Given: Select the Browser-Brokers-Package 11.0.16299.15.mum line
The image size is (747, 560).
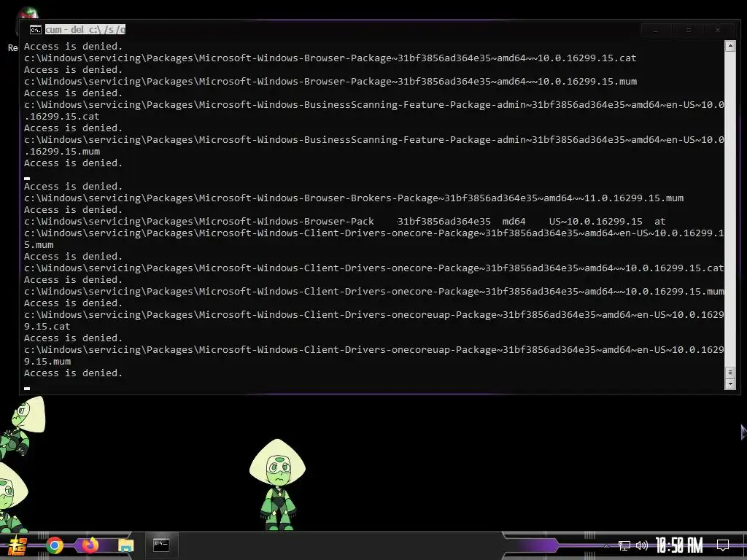Looking at the screenshot, I should click(x=354, y=198).
